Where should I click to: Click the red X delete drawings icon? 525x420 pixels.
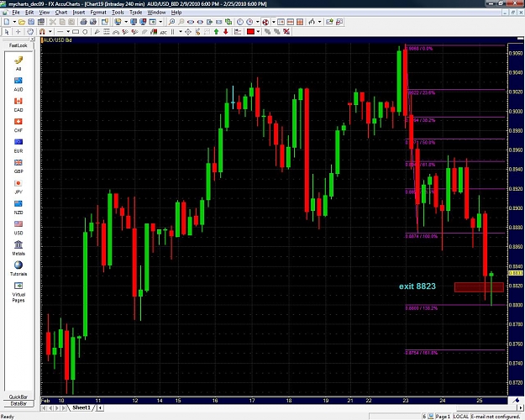(x=286, y=32)
